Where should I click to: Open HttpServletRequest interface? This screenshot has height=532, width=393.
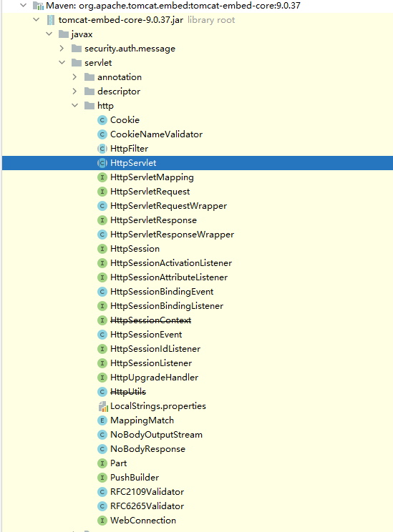click(x=150, y=192)
